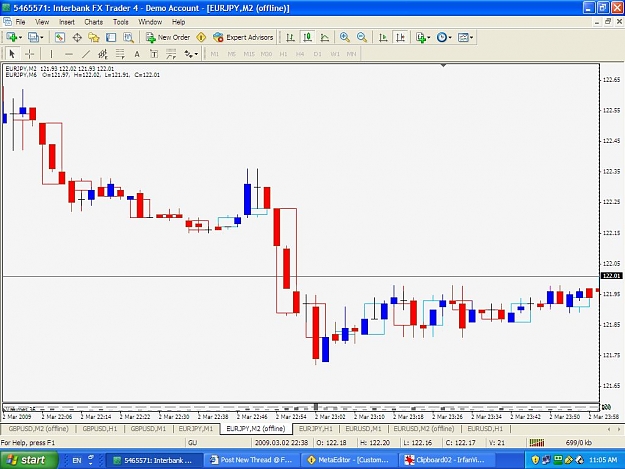The height and width of the screenshot is (469, 625).
Task: Expand the Profiles dropdown arrow
Action: click(x=41, y=37)
